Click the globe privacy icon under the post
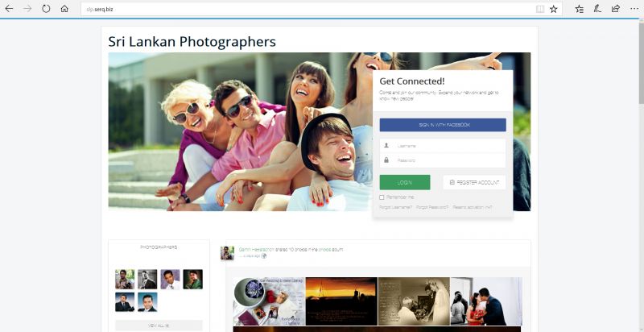Viewport: 644px width, 332px height. click(x=264, y=255)
